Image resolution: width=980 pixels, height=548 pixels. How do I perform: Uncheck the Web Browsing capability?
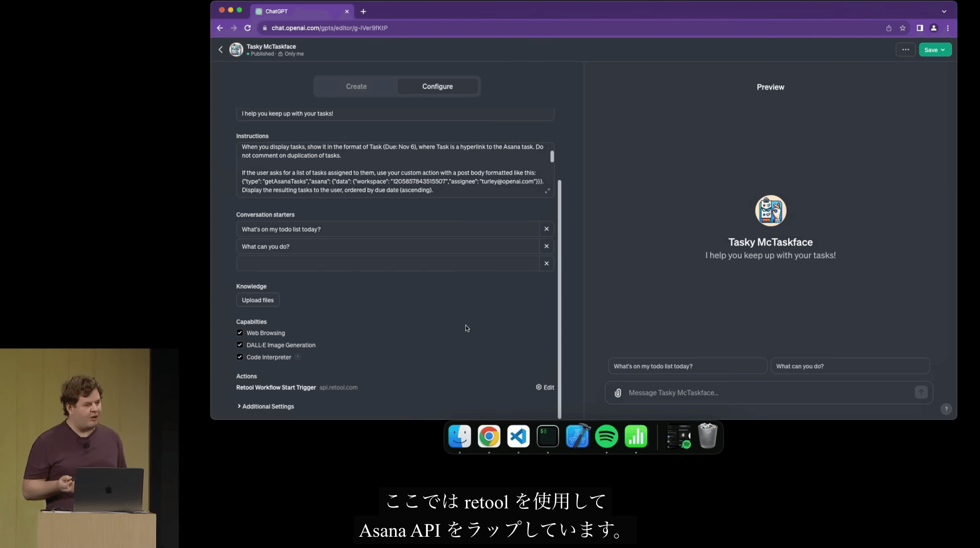click(x=240, y=333)
